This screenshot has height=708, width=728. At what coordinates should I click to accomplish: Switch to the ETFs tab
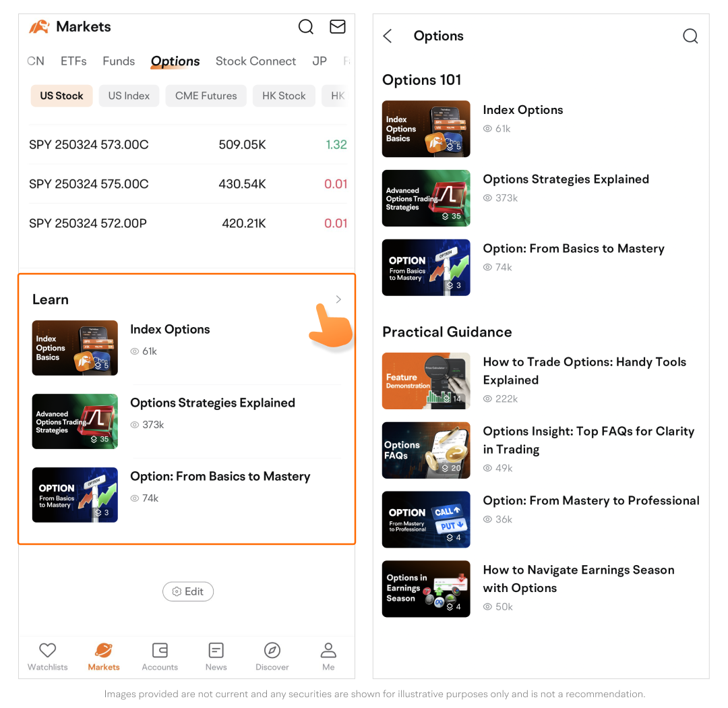point(73,61)
